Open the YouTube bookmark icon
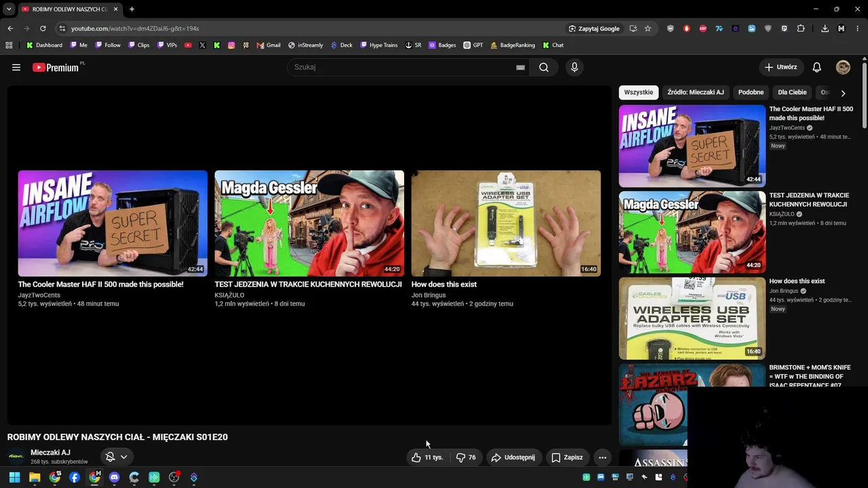Viewport: 868px width, 488px height. click(x=188, y=45)
